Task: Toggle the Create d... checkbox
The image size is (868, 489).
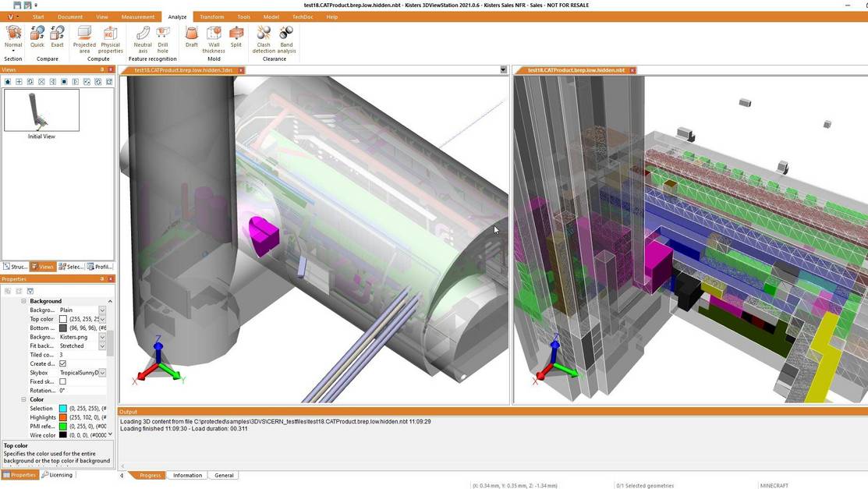Action: click(62, 364)
